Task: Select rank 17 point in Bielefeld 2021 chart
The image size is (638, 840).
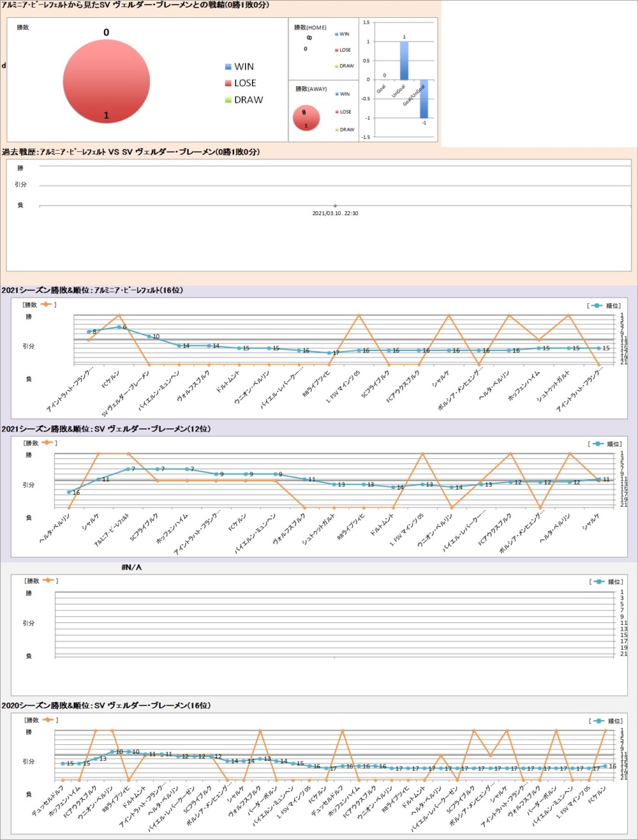Action: (x=329, y=353)
